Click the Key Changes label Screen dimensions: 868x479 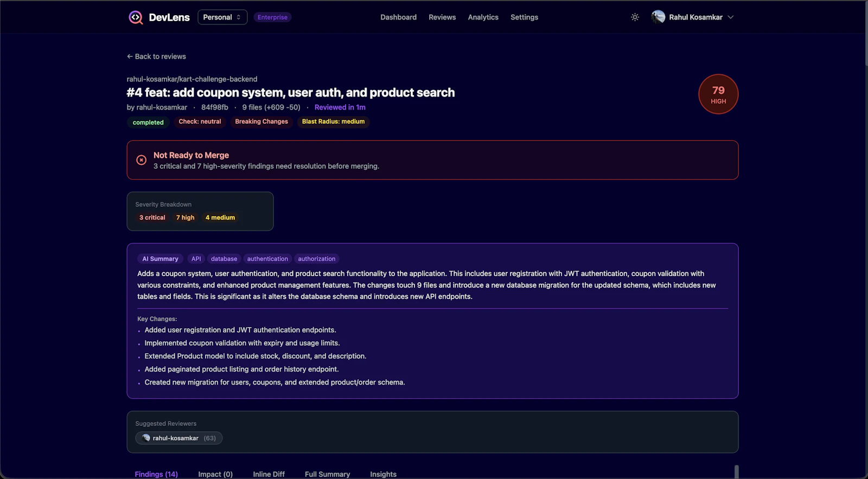point(157,319)
